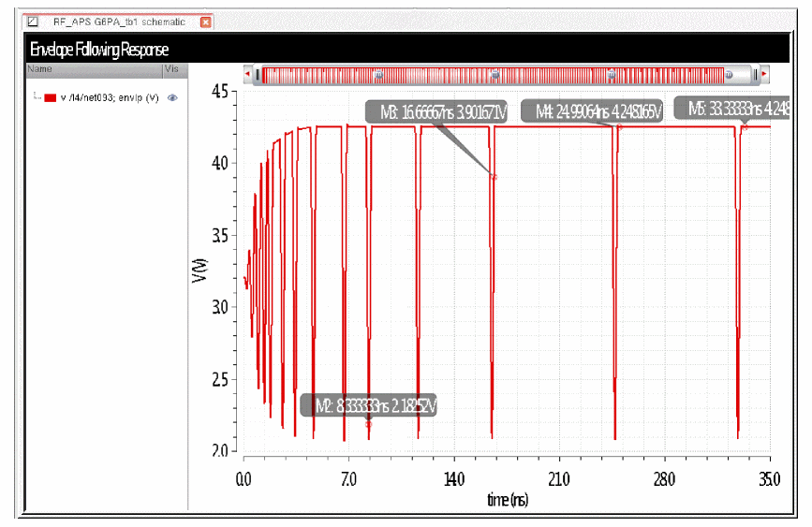The image size is (812, 527).
Task: Select the v /I4/net093; envlp (V) trace row
Action: point(106,98)
